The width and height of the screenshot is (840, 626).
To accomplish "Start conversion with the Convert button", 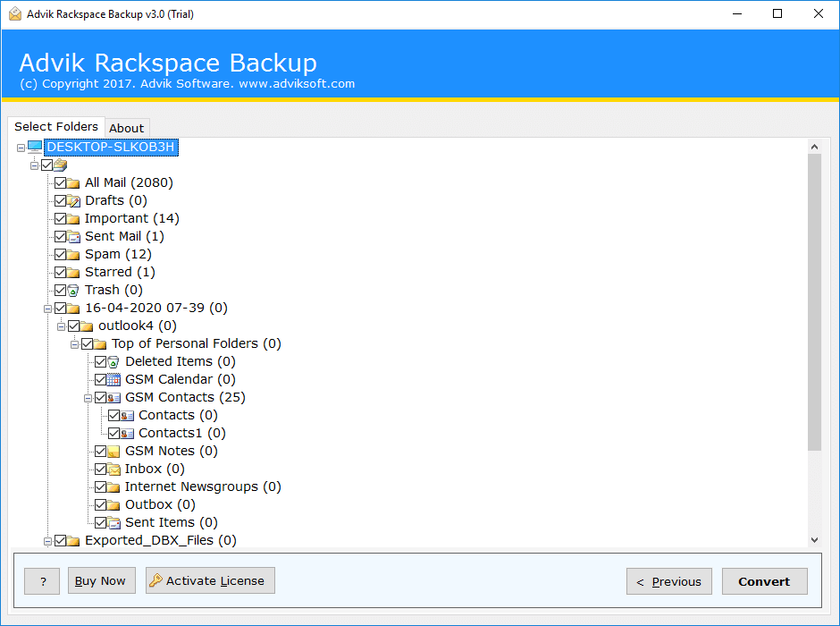I will click(x=764, y=581).
